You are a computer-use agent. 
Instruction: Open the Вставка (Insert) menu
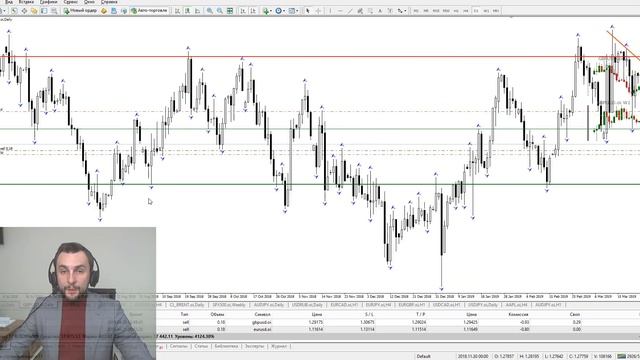(x=26, y=2)
